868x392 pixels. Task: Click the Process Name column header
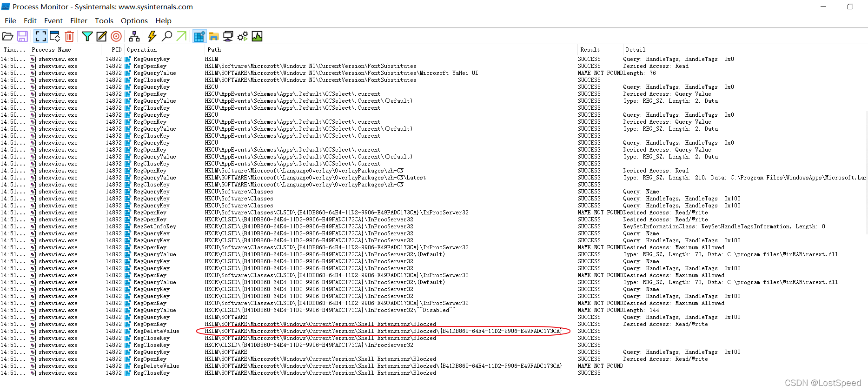tap(65, 50)
